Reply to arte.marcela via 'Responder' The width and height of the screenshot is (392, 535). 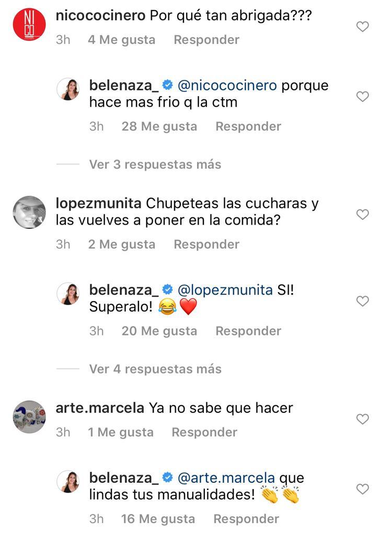pyautogui.click(x=204, y=432)
